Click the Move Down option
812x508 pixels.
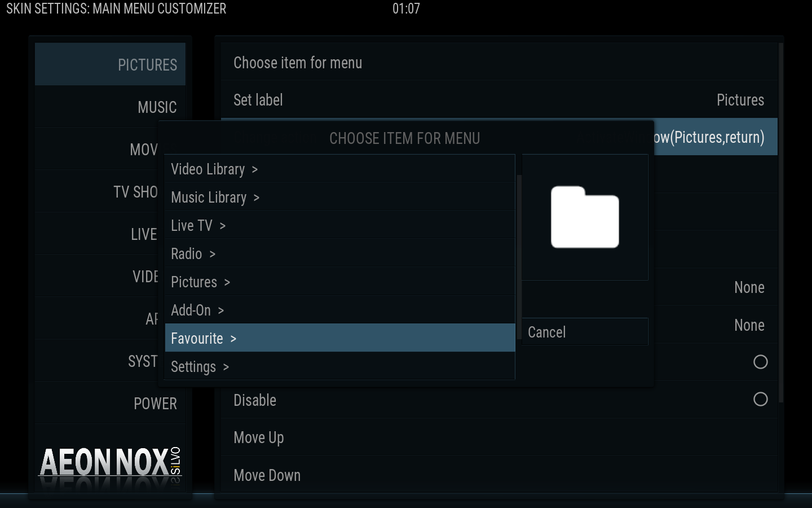tap(499, 475)
